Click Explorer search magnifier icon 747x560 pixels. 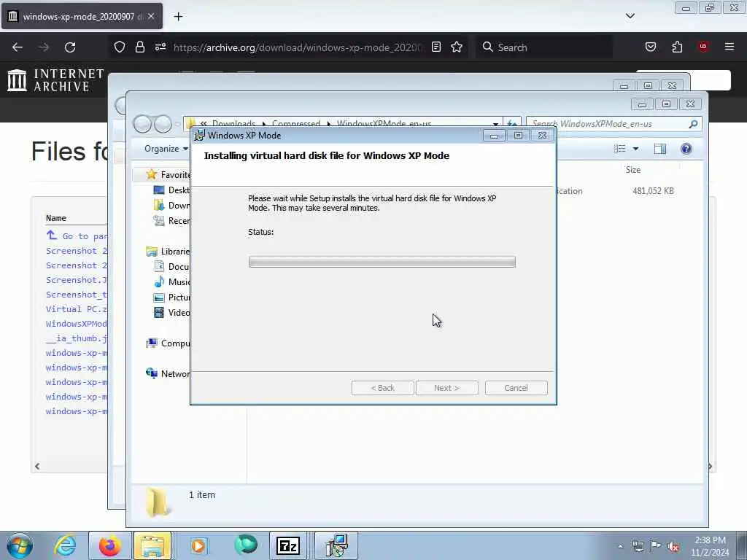(x=693, y=124)
